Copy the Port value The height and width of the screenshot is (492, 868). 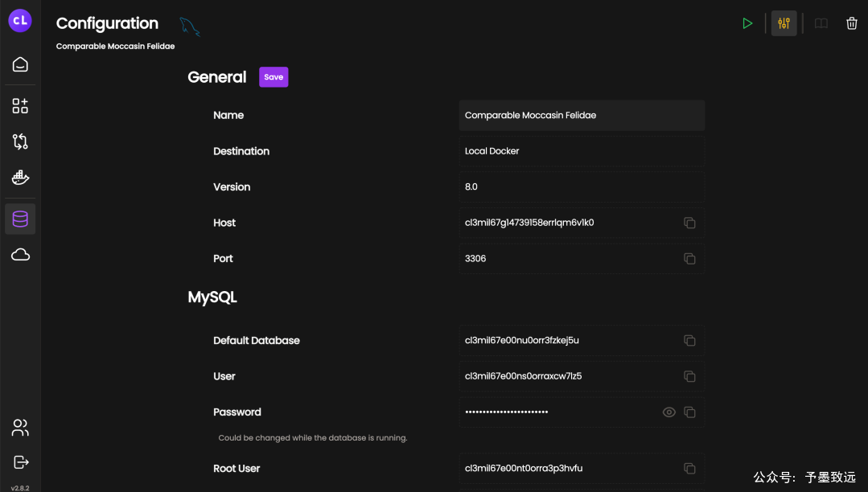point(689,258)
